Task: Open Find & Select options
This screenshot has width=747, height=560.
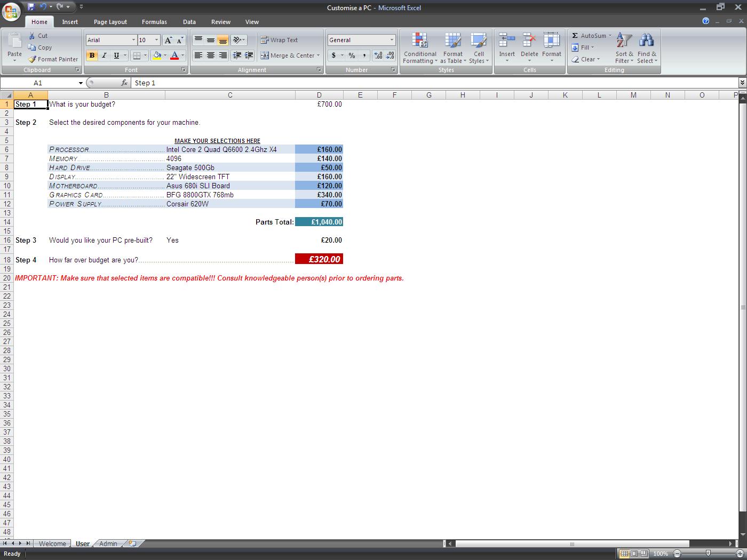Action: point(647,48)
